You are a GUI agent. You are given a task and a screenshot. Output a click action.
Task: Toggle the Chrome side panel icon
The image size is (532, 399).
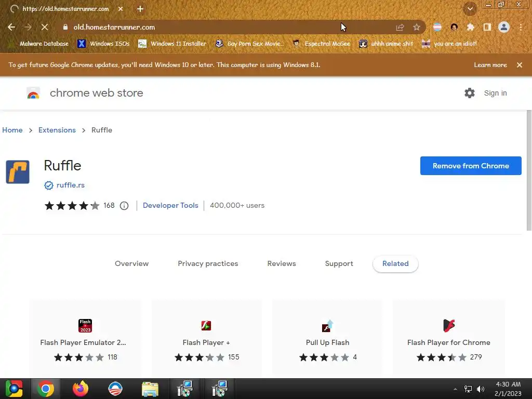pyautogui.click(x=487, y=27)
